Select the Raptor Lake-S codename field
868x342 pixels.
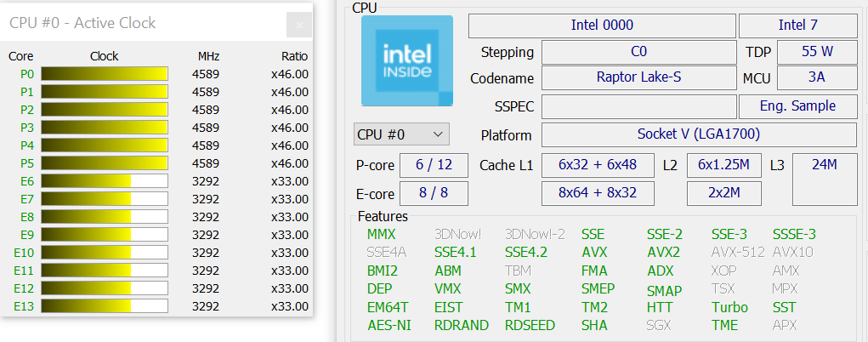638,77
